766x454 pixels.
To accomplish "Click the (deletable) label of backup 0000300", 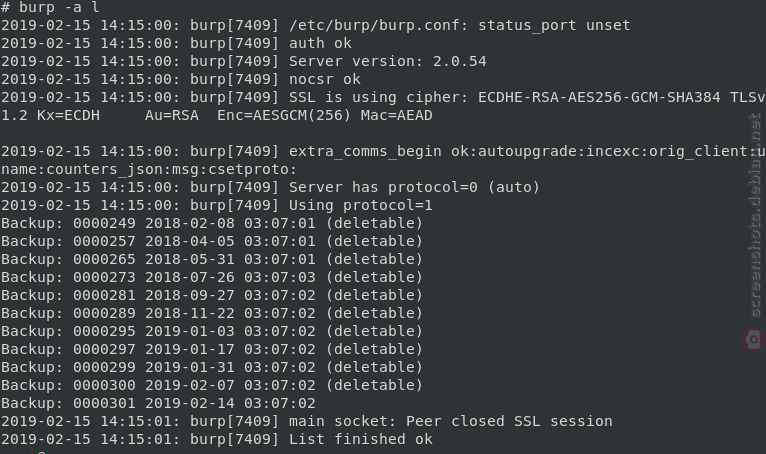I will click(374, 385).
